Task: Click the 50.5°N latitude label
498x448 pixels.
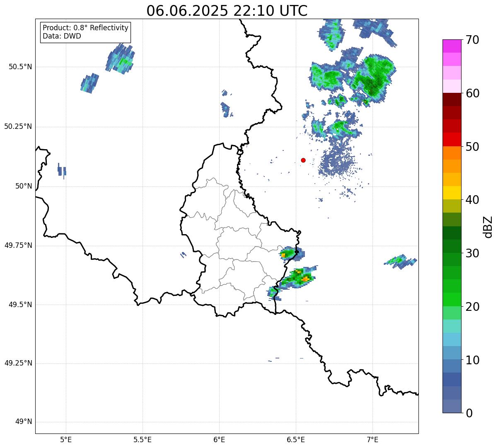Action: (20, 67)
